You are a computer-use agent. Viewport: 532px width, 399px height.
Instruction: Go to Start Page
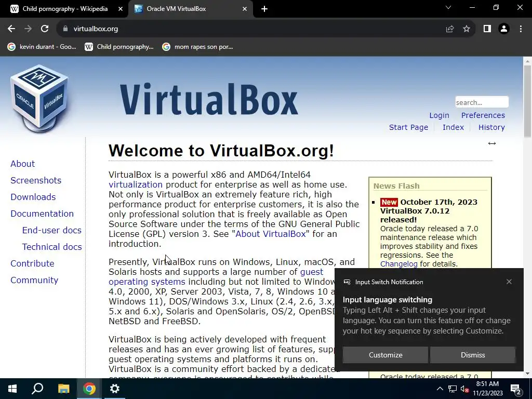tap(408, 127)
